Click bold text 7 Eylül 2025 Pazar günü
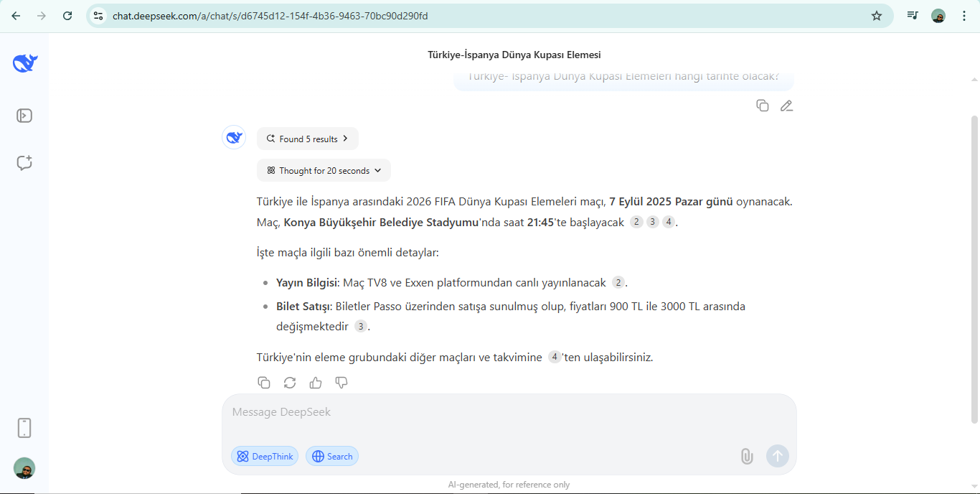Screen dimensions: 980x494 (671, 202)
